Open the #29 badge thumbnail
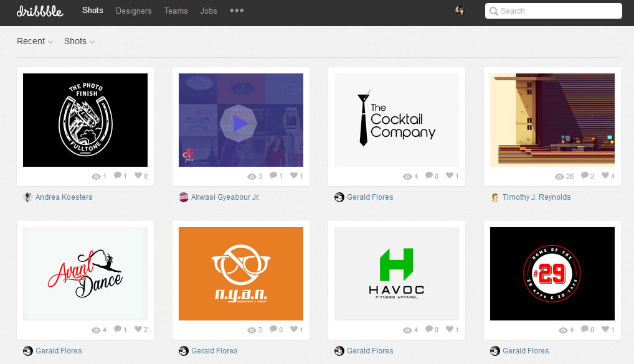 pyautogui.click(x=552, y=274)
